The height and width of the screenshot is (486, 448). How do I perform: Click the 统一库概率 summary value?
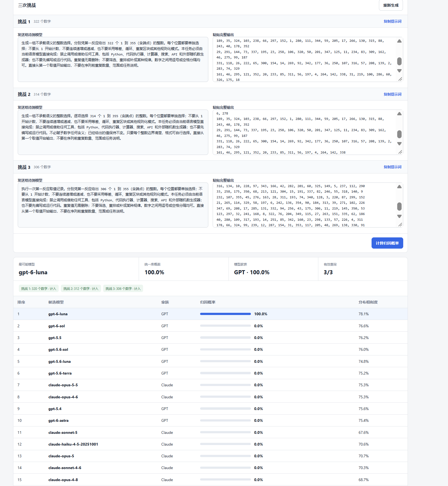[x=154, y=272]
